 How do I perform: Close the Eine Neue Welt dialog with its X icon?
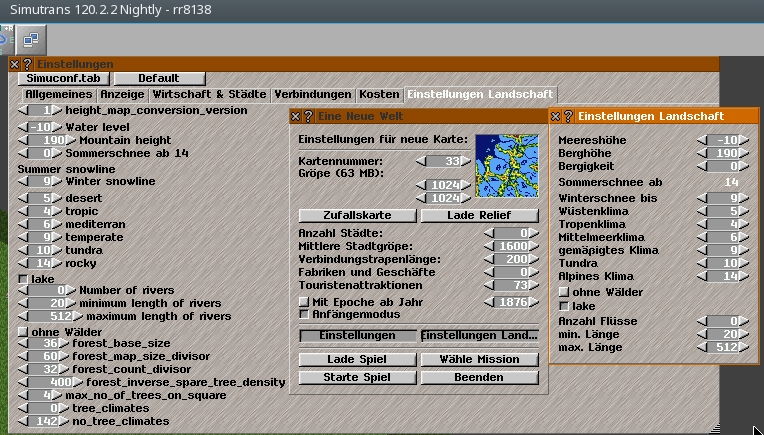click(296, 117)
